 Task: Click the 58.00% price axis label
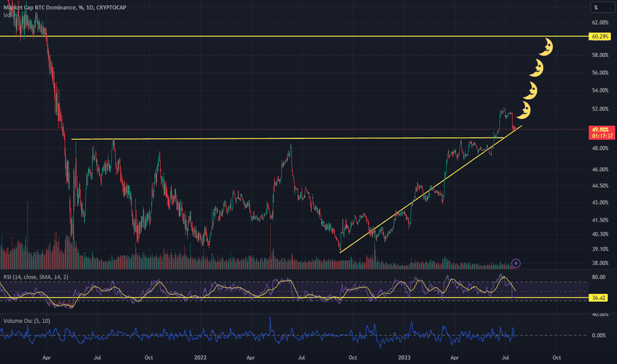point(600,55)
